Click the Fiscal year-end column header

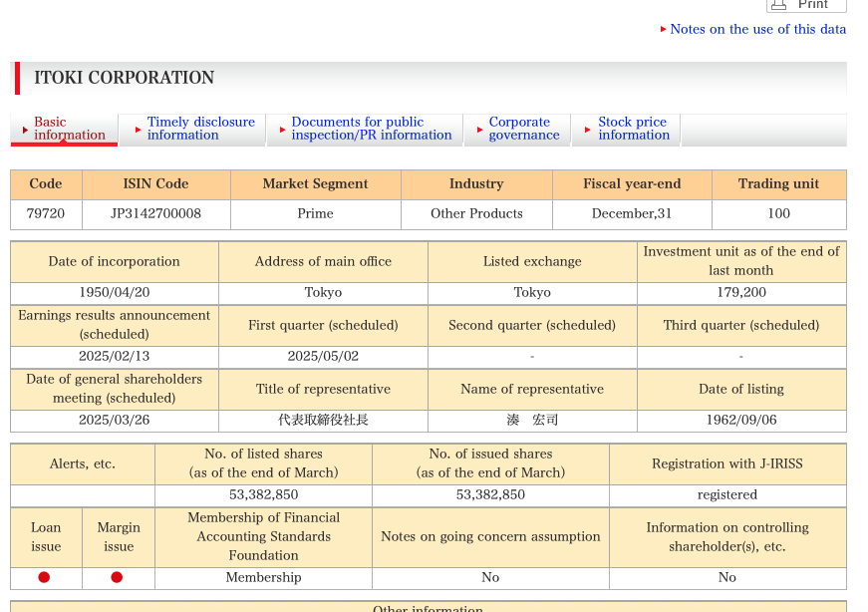click(632, 184)
